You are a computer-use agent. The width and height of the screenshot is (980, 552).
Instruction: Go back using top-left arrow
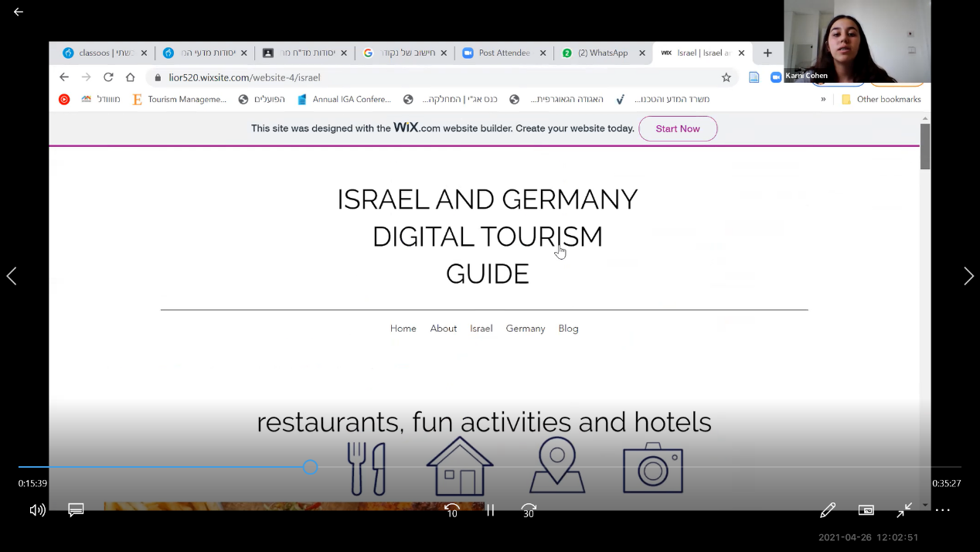coord(19,12)
